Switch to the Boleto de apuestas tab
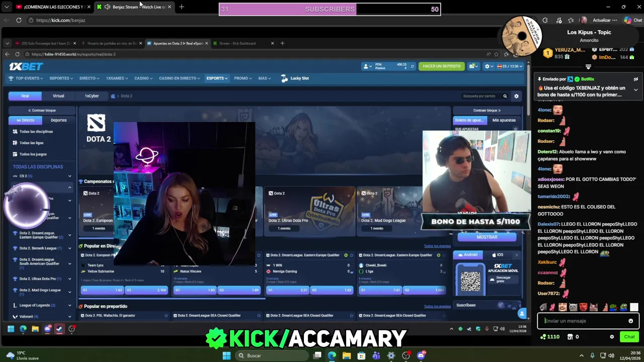The height and width of the screenshot is (362, 644). (x=469, y=120)
